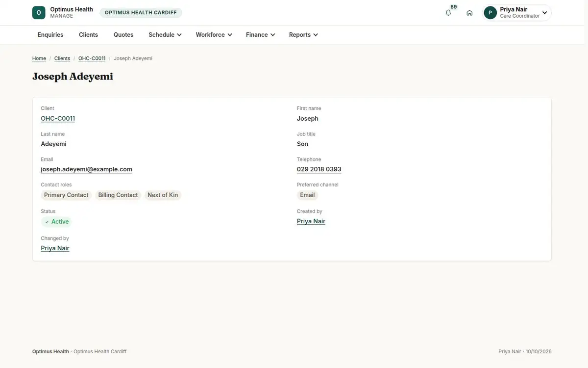
Task: Click the green Optimus Health logo icon
Action: [39, 13]
